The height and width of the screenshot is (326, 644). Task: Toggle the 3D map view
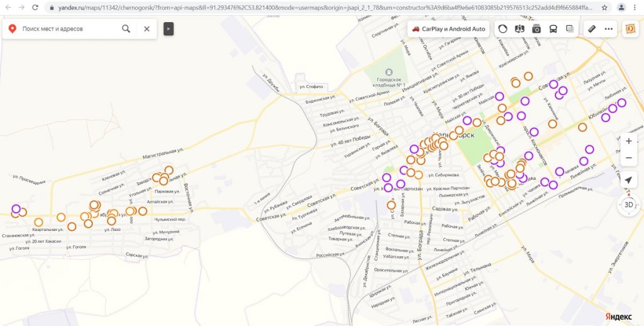click(628, 205)
